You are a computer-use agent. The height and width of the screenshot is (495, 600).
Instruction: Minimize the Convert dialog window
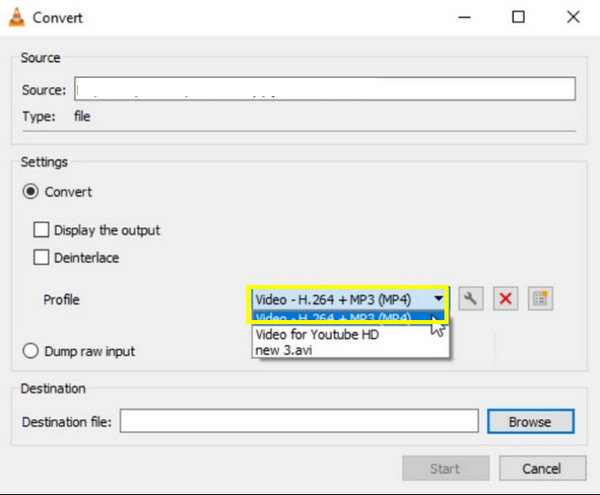(462, 17)
